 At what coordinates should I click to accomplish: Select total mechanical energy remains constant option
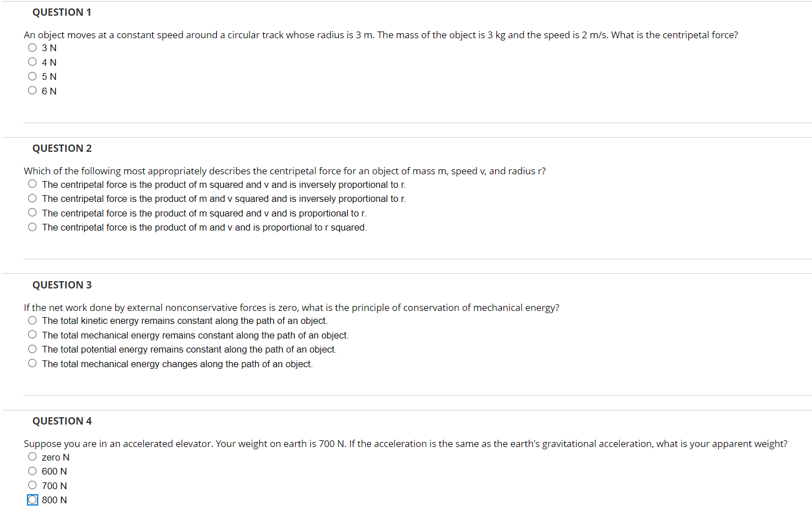click(32, 334)
